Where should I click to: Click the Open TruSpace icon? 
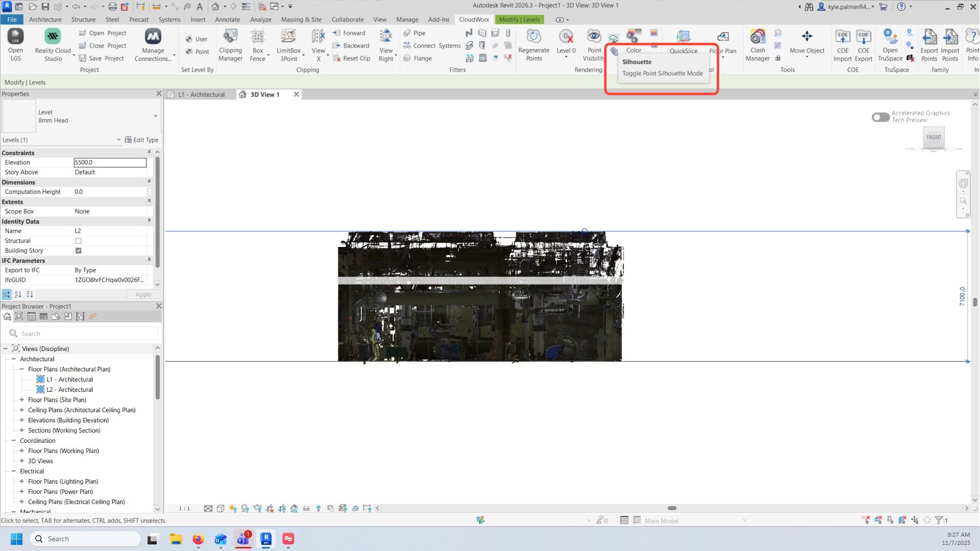[x=890, y=45]
